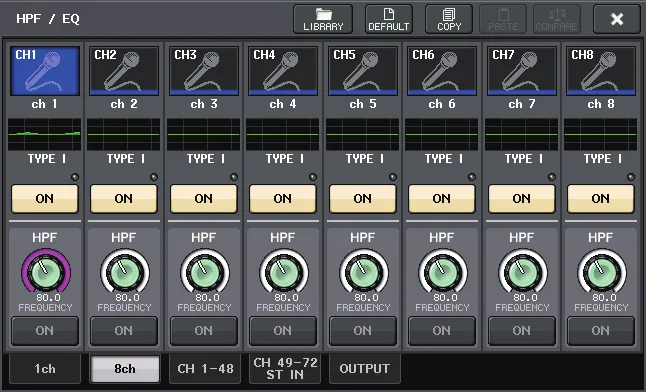Enable the HPF ON button for ch 6
The height and width of the screenshot is (392, 646).
(x=442, y=331)
